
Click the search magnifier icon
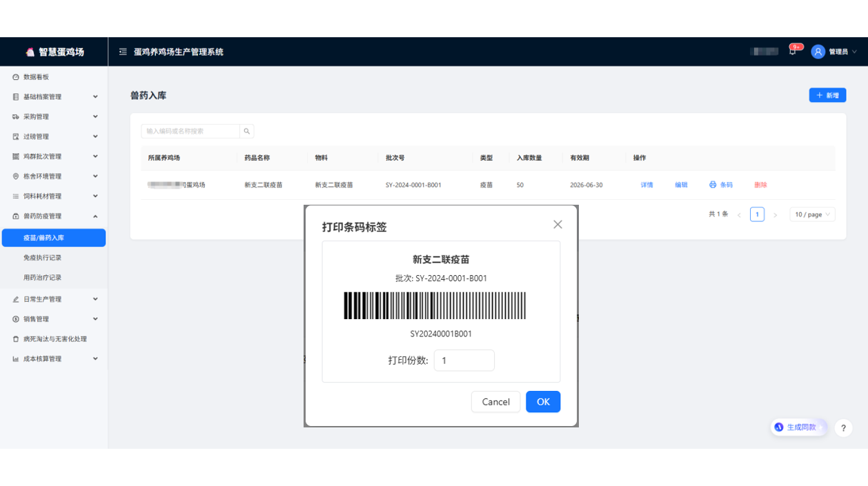pos(247,131)
